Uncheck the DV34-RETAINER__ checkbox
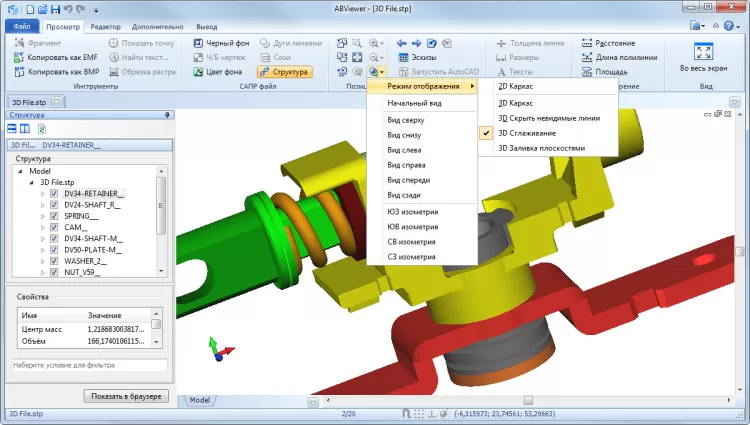Image resolution: width=750 pixels, height=425 pixels. (x=54, y=194)
